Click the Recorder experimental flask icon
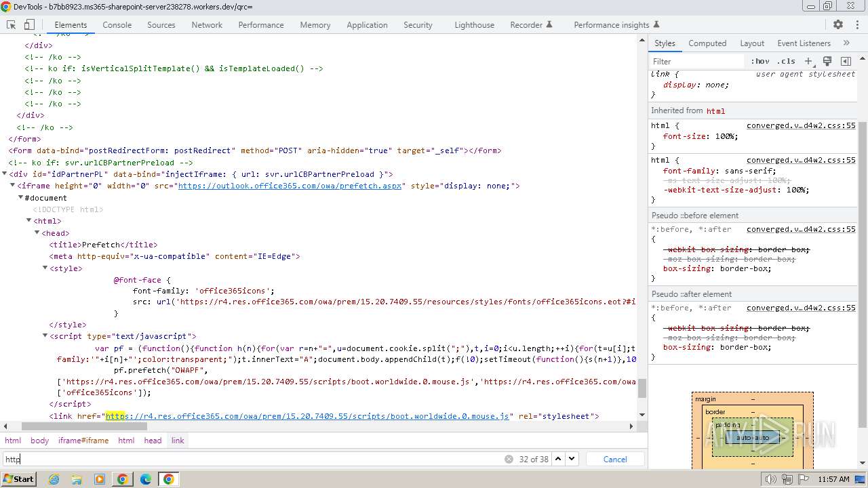 [x=549, y=24]
